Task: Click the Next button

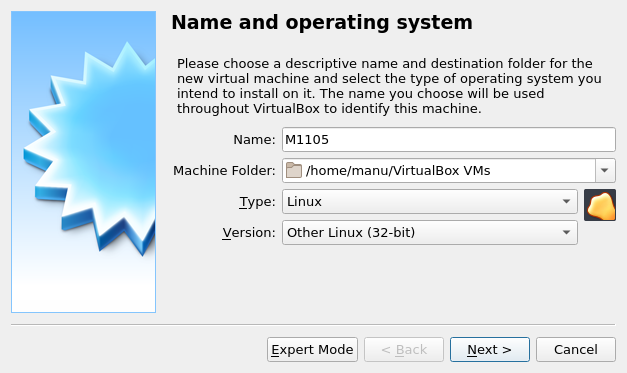Action: pyautogui.click(x=490, y=349)
